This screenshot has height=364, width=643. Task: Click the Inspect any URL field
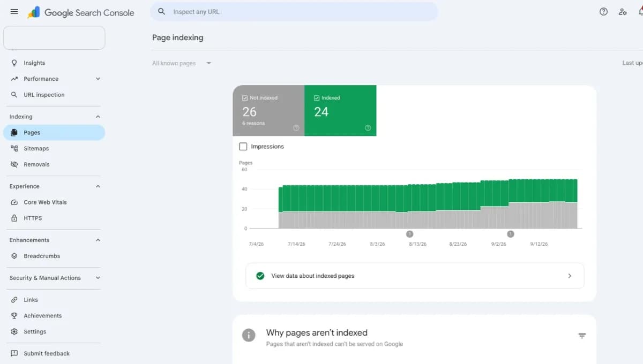tap(294, 11)
